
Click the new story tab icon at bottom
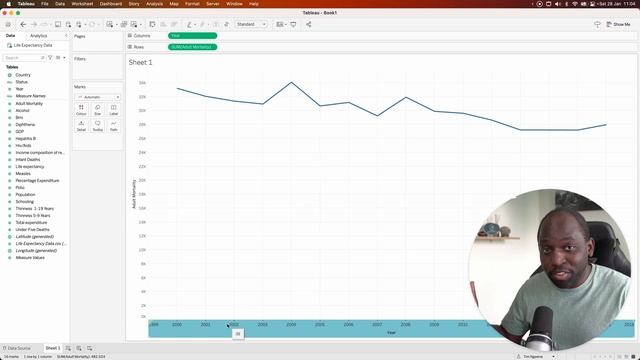point(89,348)
